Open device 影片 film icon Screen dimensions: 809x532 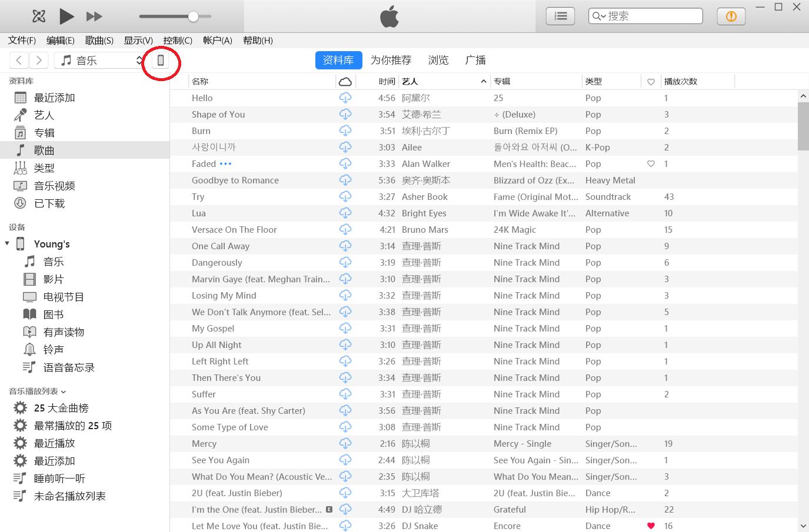pos(29,279)
